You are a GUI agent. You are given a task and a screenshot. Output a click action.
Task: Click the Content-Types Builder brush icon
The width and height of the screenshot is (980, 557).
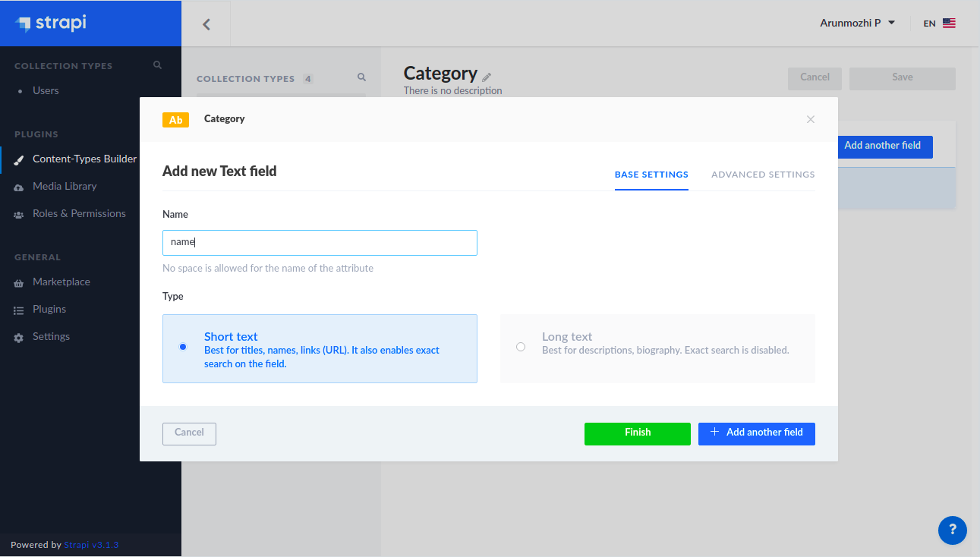[19, 159]
